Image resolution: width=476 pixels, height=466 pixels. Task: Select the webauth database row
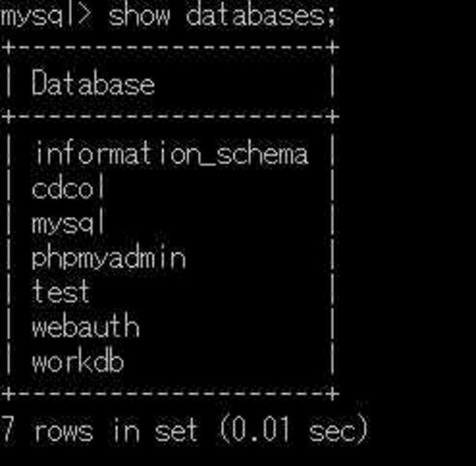point(86,326)
